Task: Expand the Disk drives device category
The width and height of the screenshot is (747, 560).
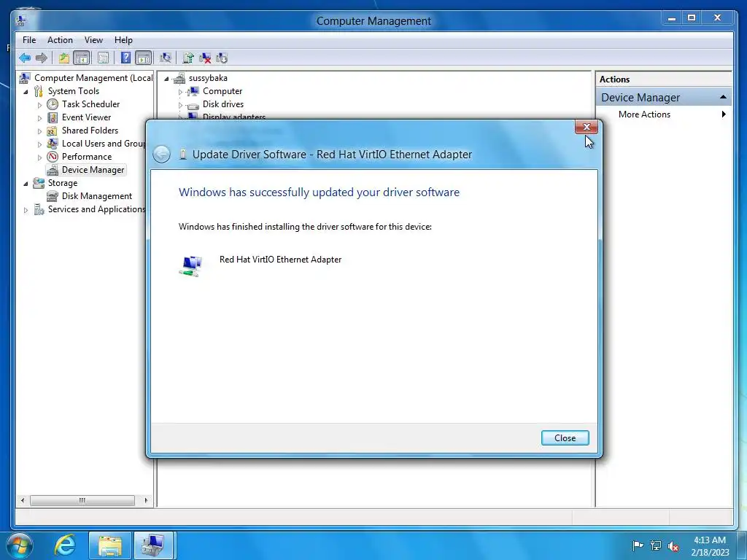Action: click(180, 105)
